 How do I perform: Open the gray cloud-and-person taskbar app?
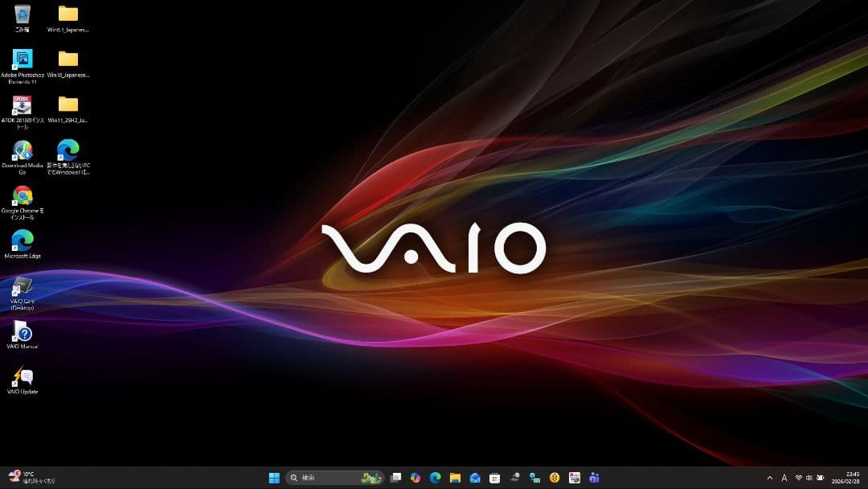515,478
